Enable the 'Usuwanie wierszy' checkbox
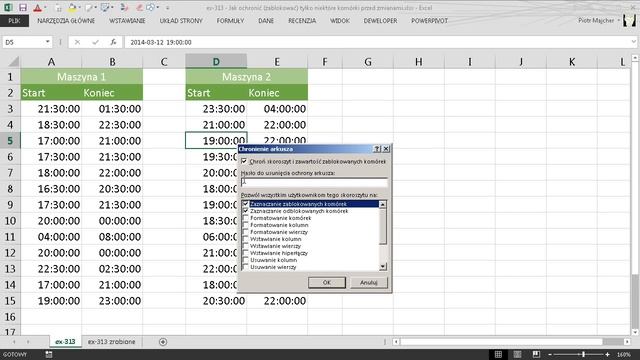The width and height of the screenshot is (640, 360). point(245,267)
